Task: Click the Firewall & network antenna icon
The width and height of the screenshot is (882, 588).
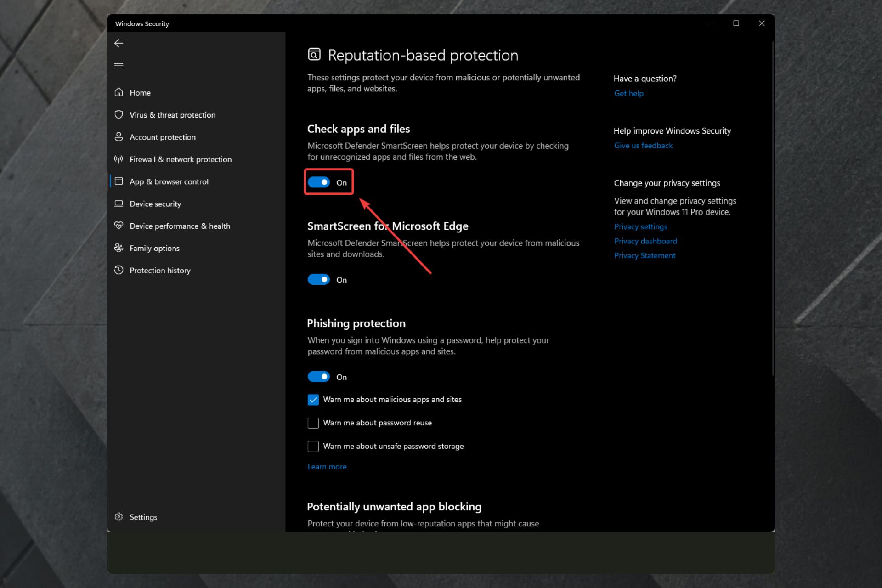Action: tap(119, 159)
